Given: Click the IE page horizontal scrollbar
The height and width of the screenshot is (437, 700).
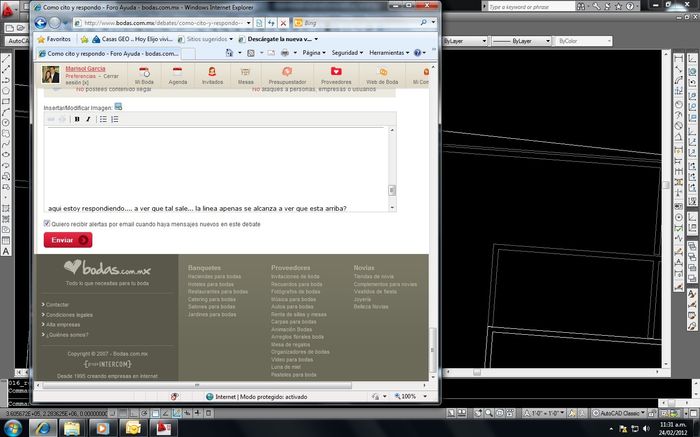Looking at the screenshot, I should coord(196,385).
